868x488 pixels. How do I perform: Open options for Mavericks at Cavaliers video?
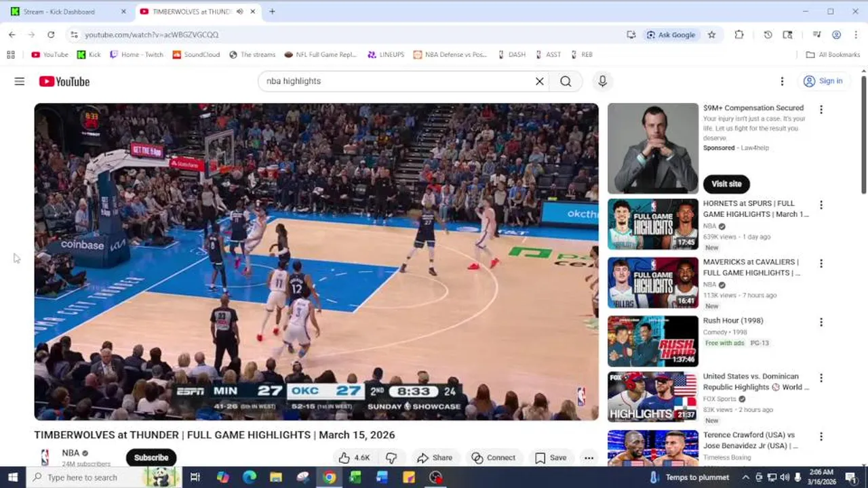(x=821, y=264)
